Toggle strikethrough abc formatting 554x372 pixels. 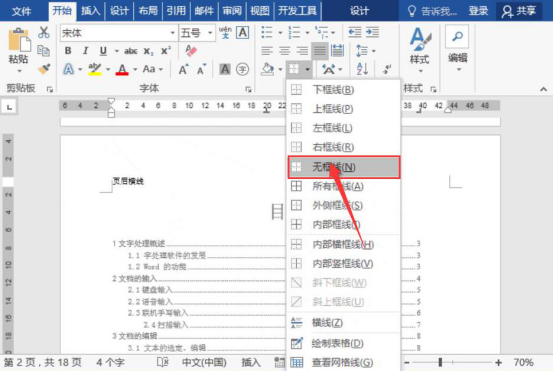130,51
